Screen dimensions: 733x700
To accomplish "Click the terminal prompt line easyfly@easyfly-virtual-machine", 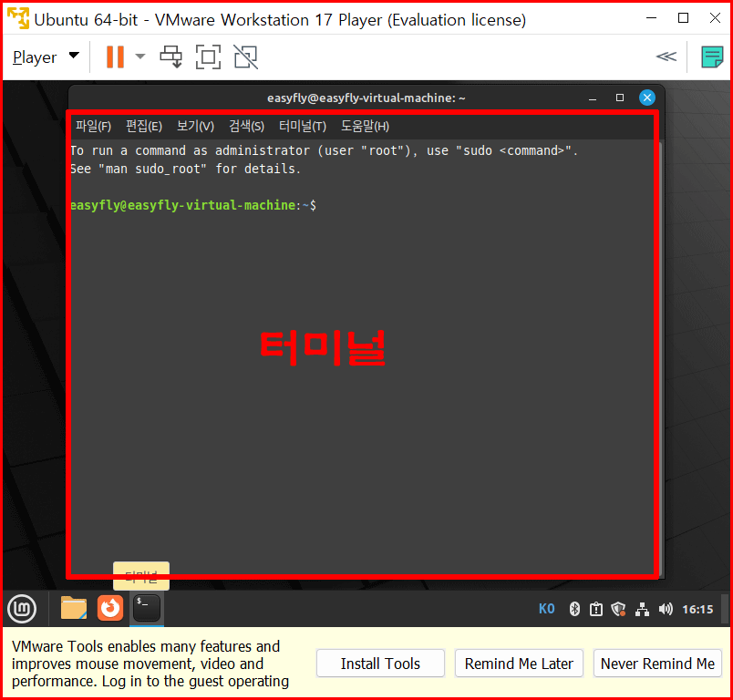I will pyautogui.click(x=193, y=205).
